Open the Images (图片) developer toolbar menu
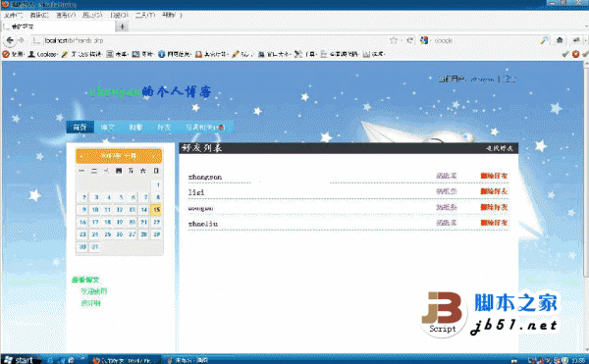 143,54
